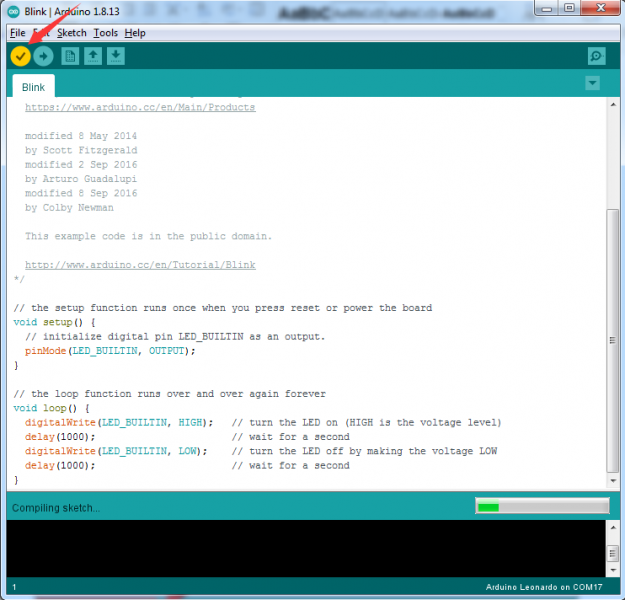
Task: Maximize the Arduino window
Action: [570, 8]
